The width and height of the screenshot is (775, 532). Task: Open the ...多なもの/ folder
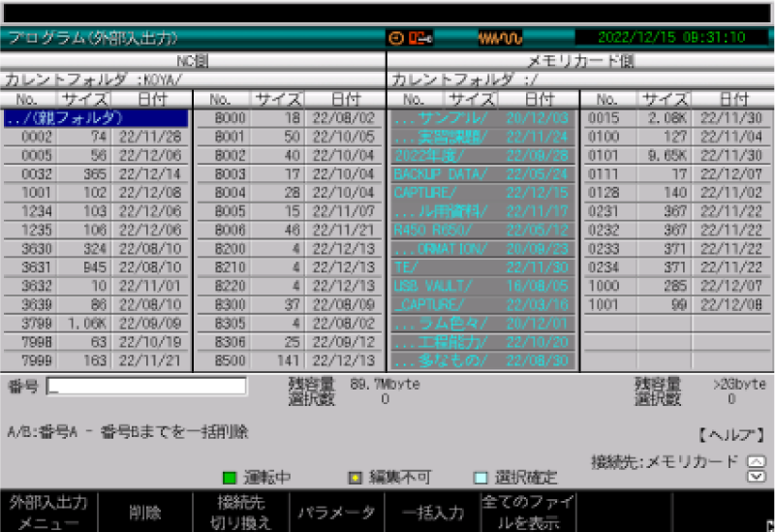(x=482, y=360)
